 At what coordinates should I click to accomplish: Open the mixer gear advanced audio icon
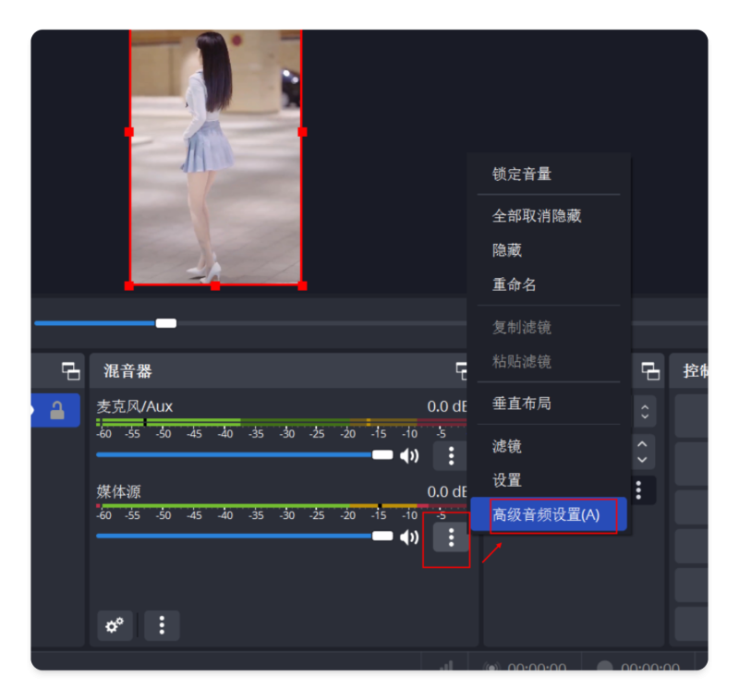115,625
